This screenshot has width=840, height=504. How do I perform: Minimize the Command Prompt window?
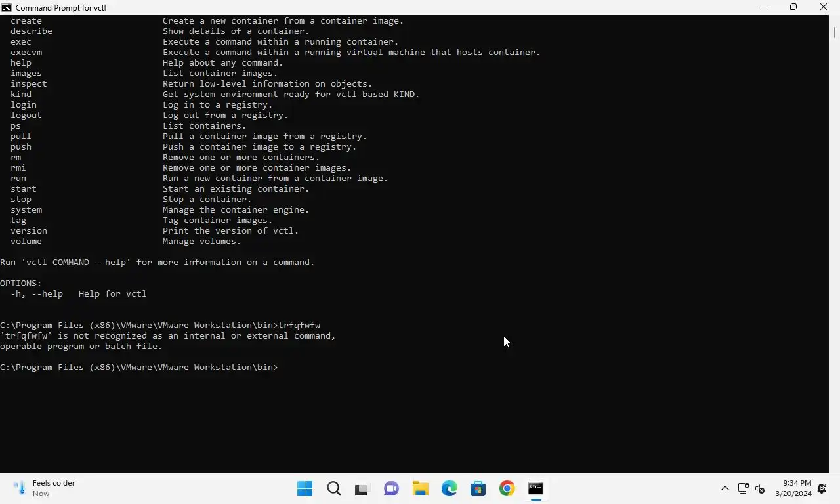(x=763, y=7)
